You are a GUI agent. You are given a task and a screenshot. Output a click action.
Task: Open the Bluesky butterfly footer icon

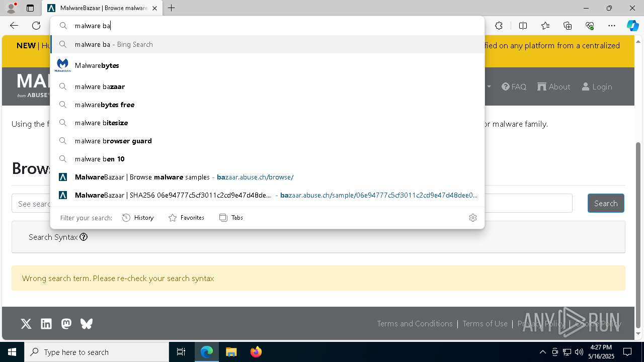tap(87, 324)
